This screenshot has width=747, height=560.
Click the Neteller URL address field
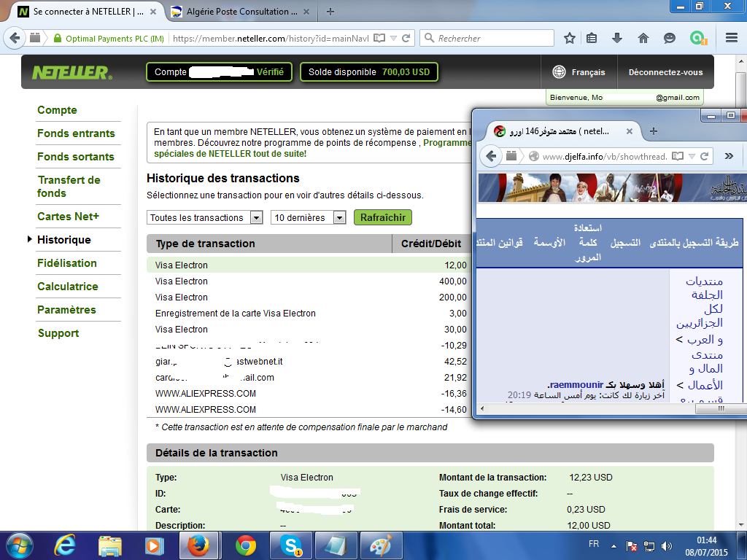coord(271,38)
